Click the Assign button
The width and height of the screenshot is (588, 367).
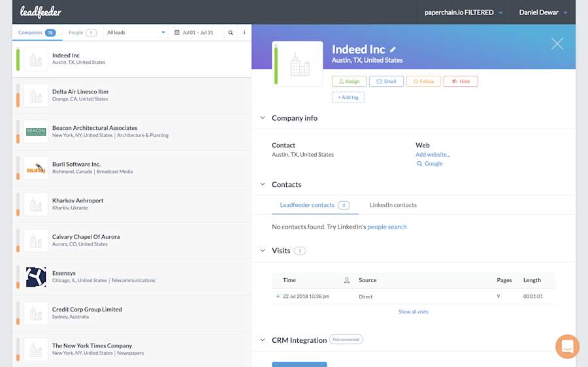click(349, 82)
